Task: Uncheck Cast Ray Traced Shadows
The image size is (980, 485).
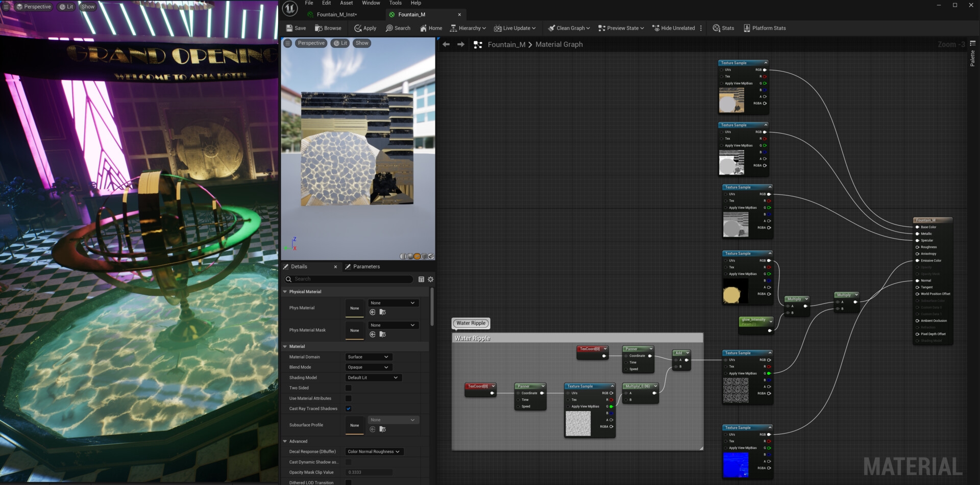Action: pos(349,409)
